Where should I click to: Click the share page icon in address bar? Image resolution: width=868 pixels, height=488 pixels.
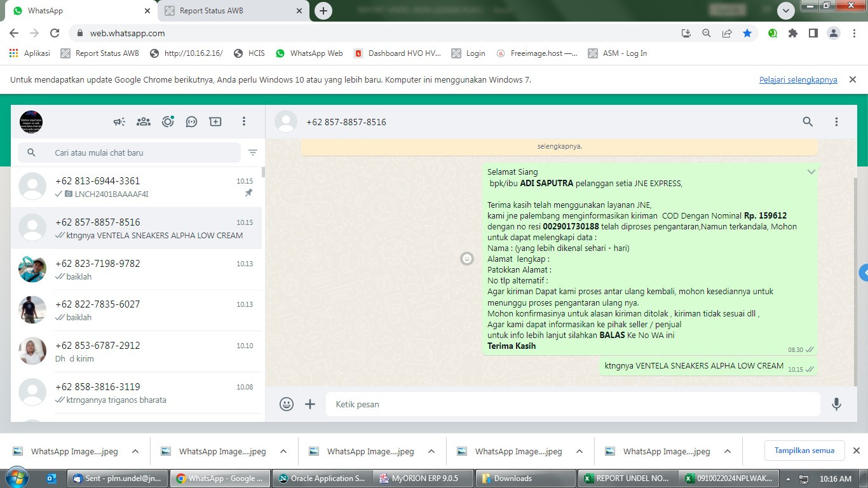[727, 33]
